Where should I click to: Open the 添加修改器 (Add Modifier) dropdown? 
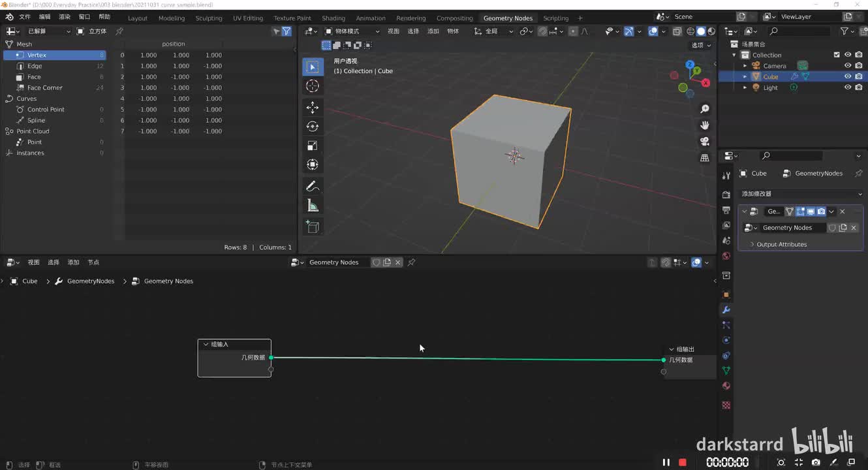point(801,194)
